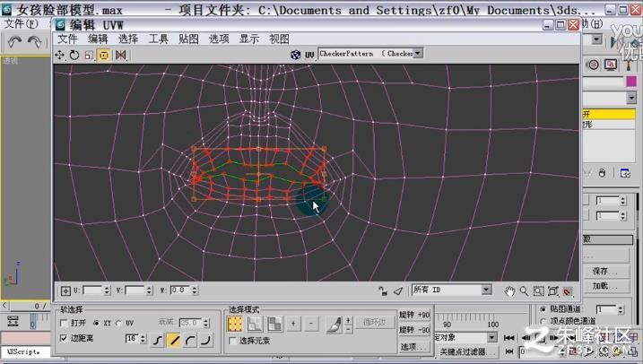
Task: Open the 视图 menu in Edit UVW
Action: (x=279, y=39)
